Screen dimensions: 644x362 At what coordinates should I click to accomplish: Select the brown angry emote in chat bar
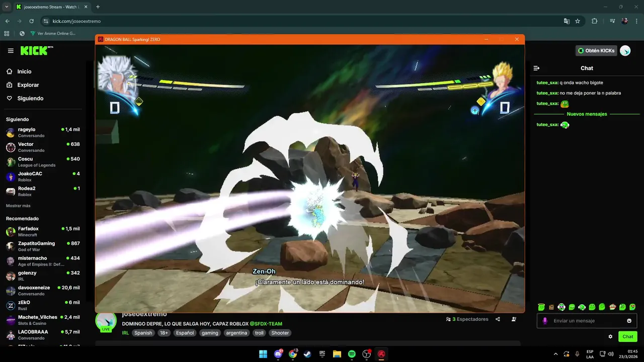point(551,307)
